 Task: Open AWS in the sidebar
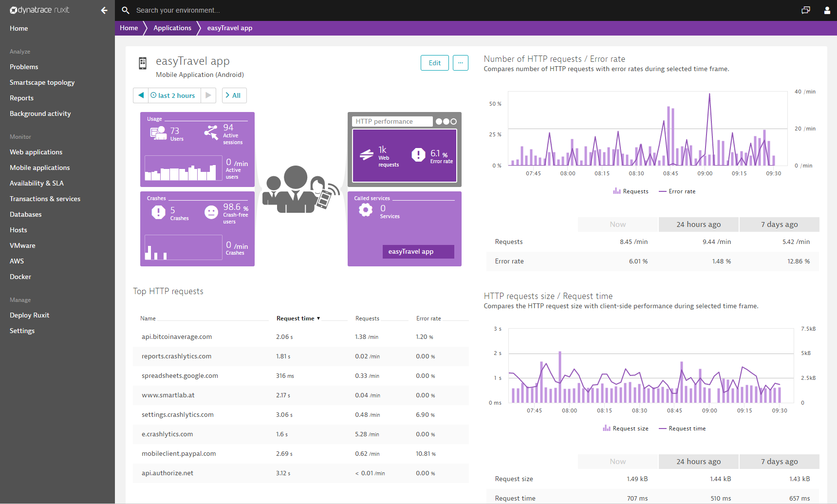click(x=17, y=261)
